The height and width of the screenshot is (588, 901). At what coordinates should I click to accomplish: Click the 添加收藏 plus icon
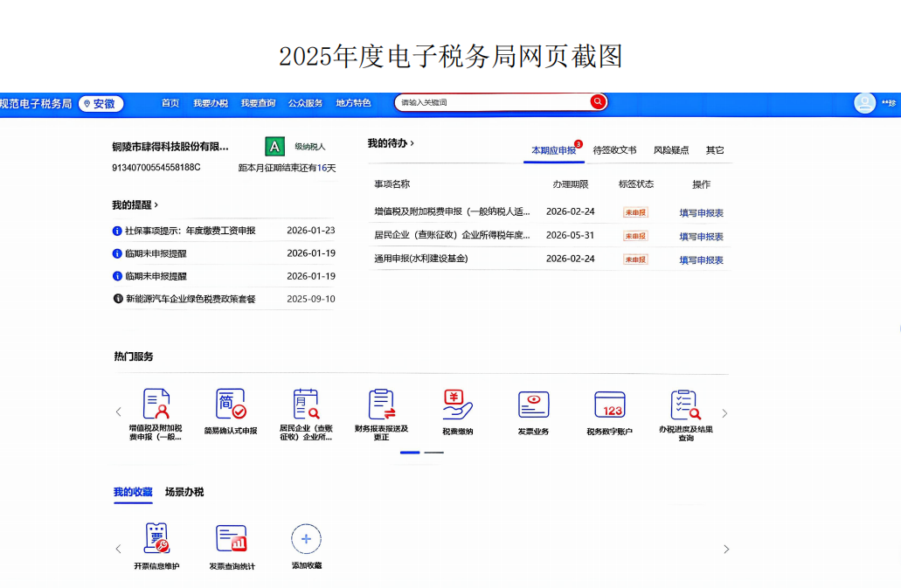click(x=306, y=540)
